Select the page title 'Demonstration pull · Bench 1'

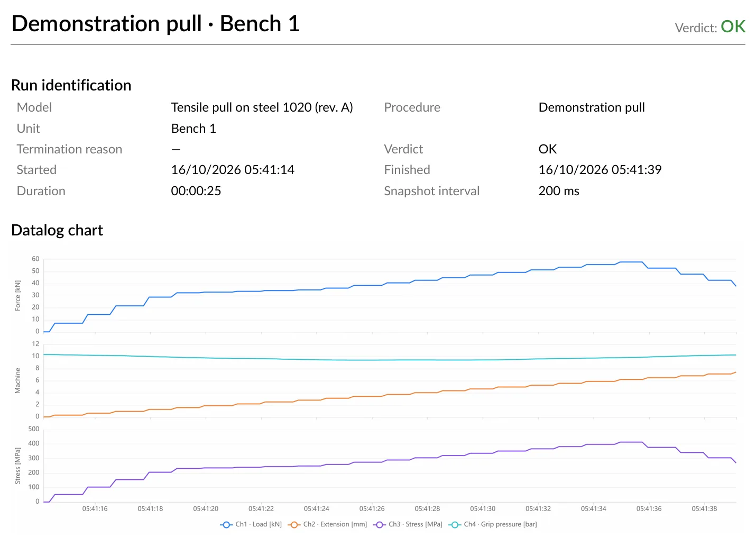tap(155, 23)
